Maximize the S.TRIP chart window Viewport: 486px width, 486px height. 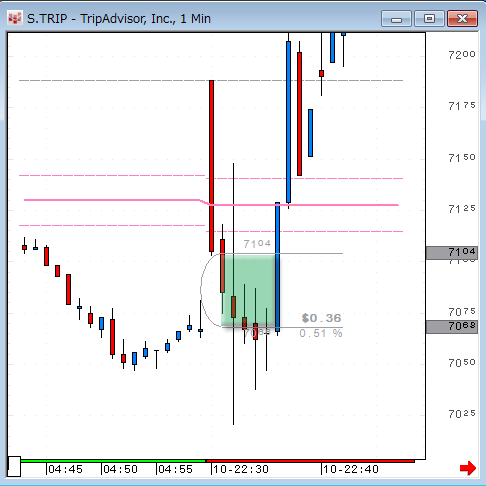tap(429, 19)
